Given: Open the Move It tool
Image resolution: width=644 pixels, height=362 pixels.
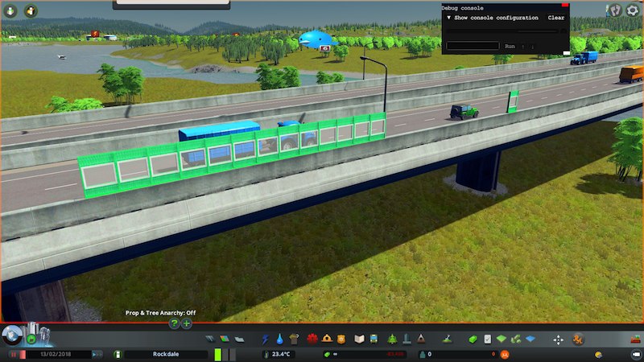Looking at the screenshot, I should click(558, 339).
